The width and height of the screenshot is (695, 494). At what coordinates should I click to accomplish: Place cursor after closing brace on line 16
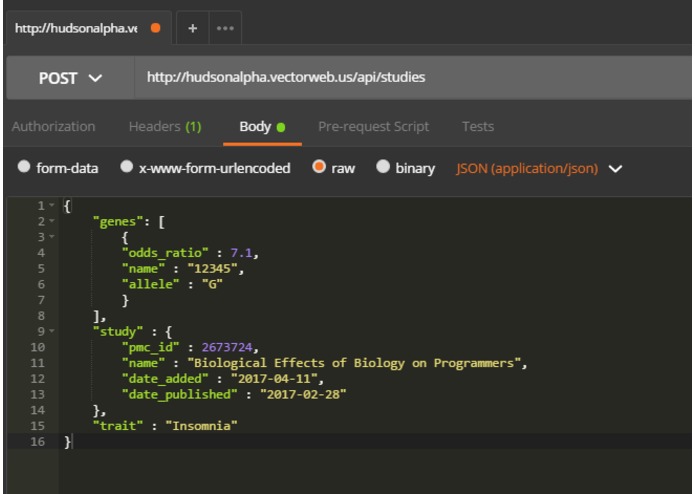coord(72,442)
